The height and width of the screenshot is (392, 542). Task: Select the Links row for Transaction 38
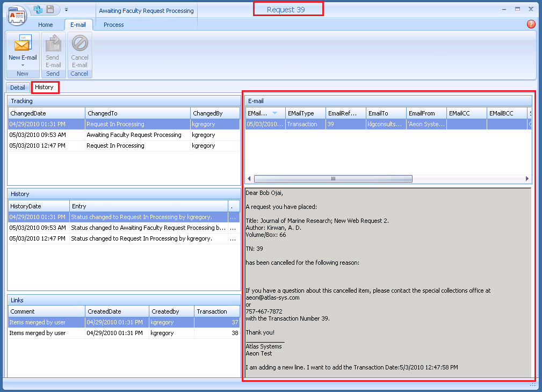coord(124,333)
